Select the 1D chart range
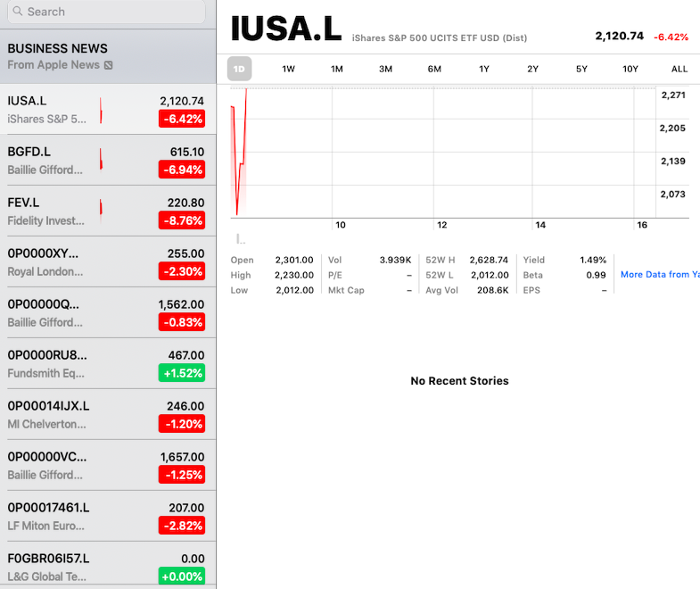700x589 pixels. coord(239,69)
